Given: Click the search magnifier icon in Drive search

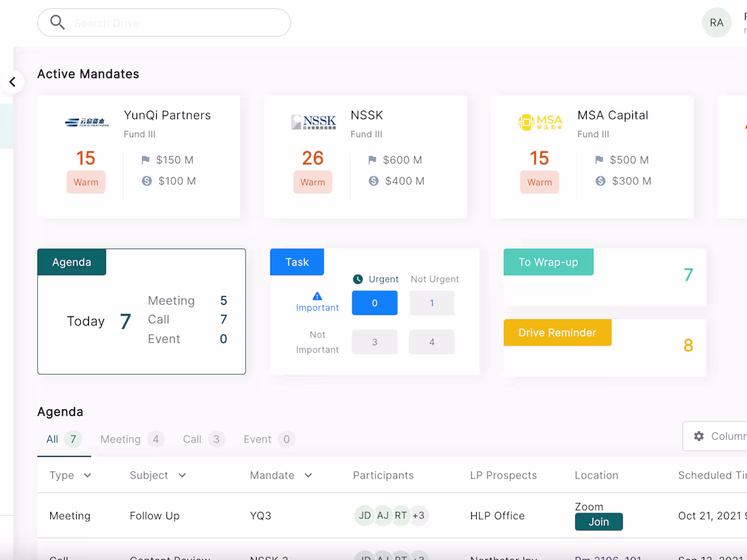Looking at the screenshot, I should pyautogui.click(x=58, y=22).
